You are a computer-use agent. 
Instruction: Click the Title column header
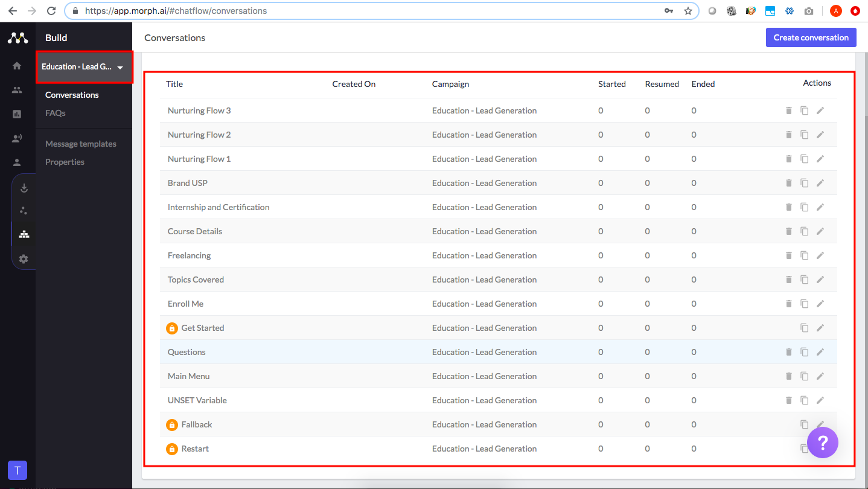tap(174, 84)
